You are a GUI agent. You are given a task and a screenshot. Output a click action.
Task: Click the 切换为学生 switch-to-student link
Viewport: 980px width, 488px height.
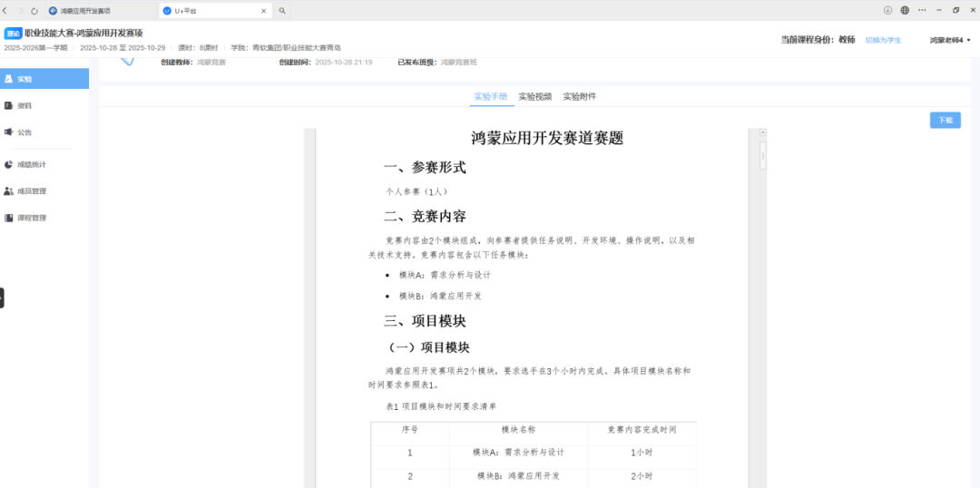coord(883,40)
